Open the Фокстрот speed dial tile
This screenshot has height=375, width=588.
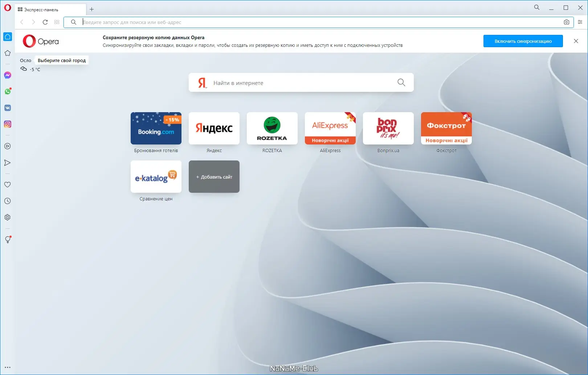click(446, 128)
